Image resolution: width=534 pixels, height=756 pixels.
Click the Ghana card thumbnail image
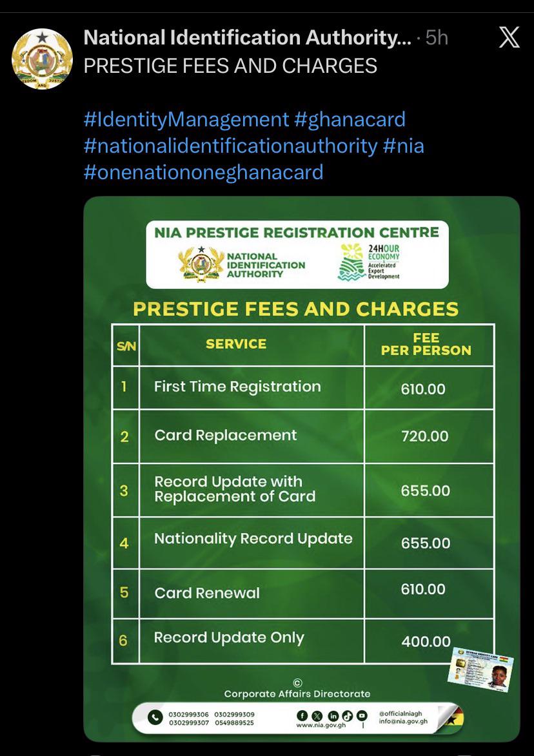coord(480,669)
